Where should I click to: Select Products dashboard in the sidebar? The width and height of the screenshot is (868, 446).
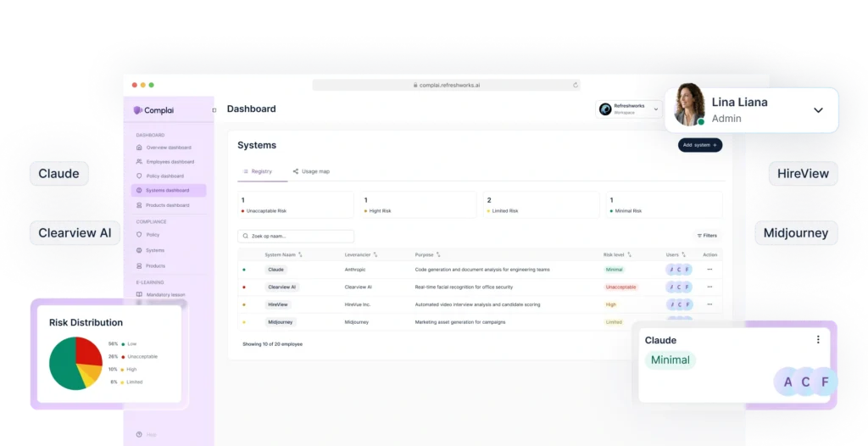click(x=167, y=205)
